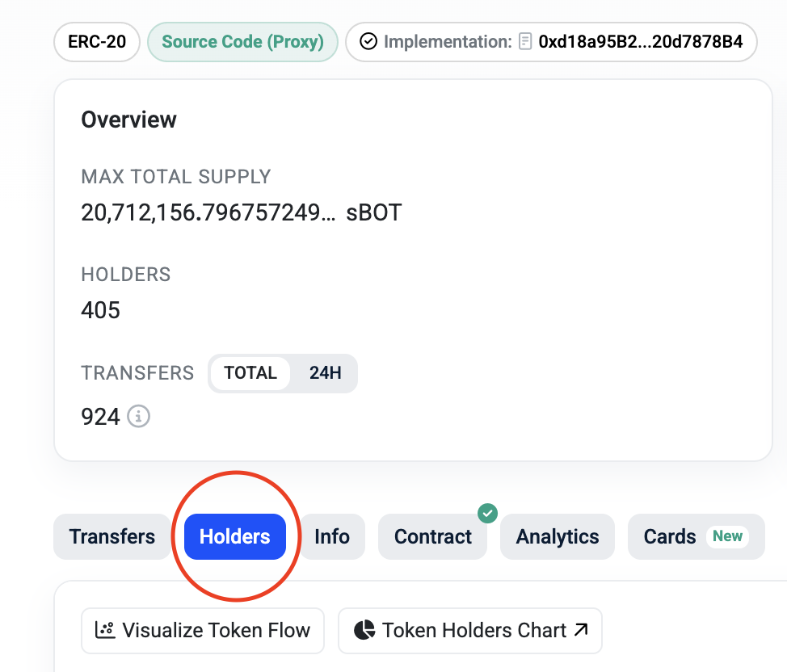Click the flow graph icon in Visualize Token Flow
Viewport: 787px width, 672px height.
(104, 630)
